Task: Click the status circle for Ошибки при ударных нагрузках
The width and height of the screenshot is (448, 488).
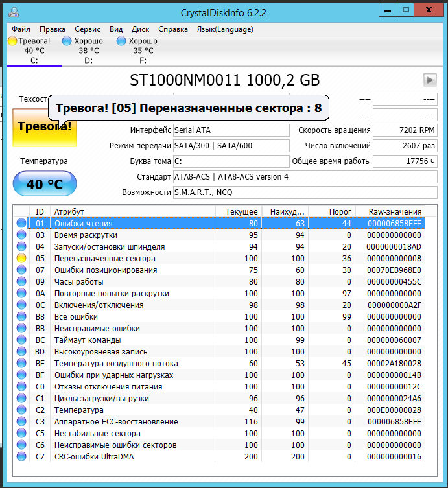Action: (x=21, y=375)
